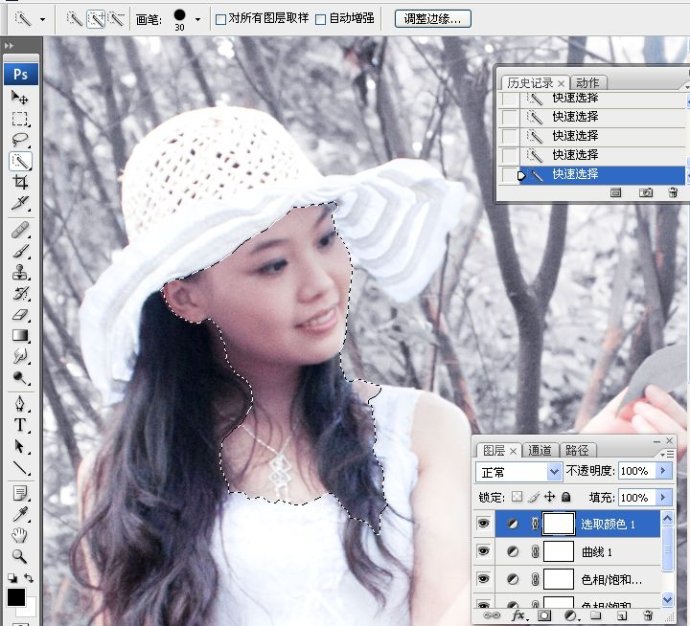Open the fill 填充 slider arrow
Viewport: 690px width, 626px height.
(x=664, y=498)
